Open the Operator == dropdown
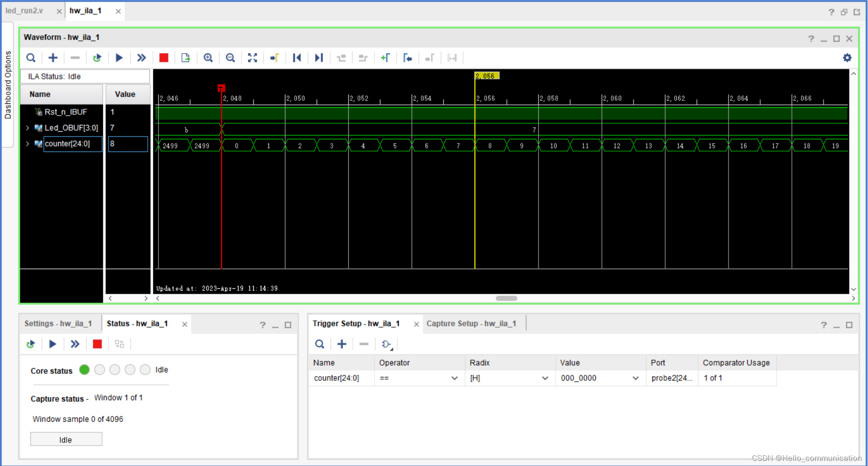The height and width of the screenshot is (466, 868). pyautogui.click(x=454, y=378)
